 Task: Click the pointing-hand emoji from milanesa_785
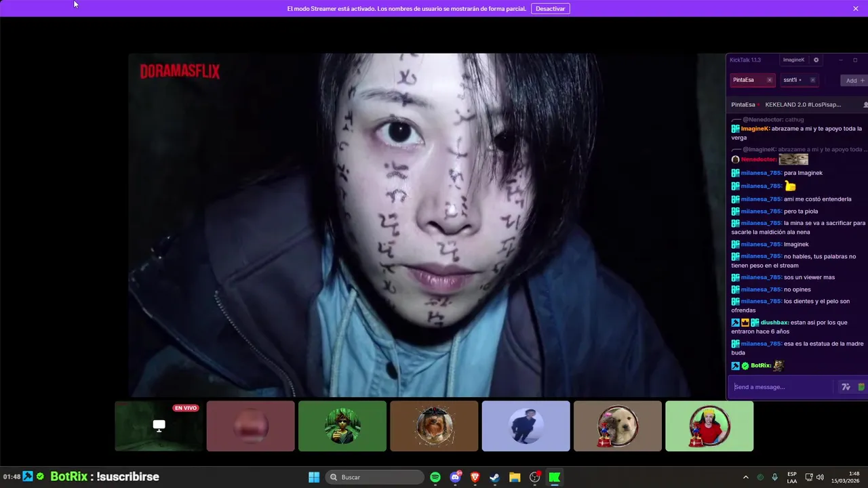[790, 186]
